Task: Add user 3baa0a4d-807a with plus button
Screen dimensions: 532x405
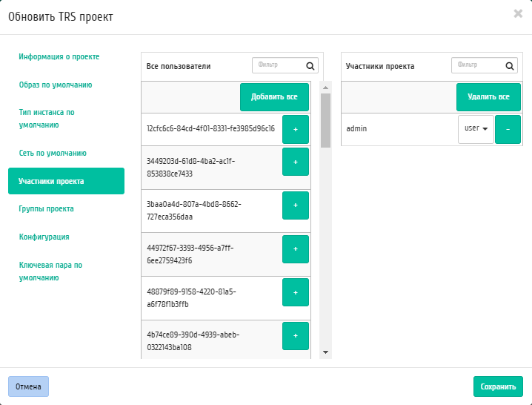Action: point(296,205)
